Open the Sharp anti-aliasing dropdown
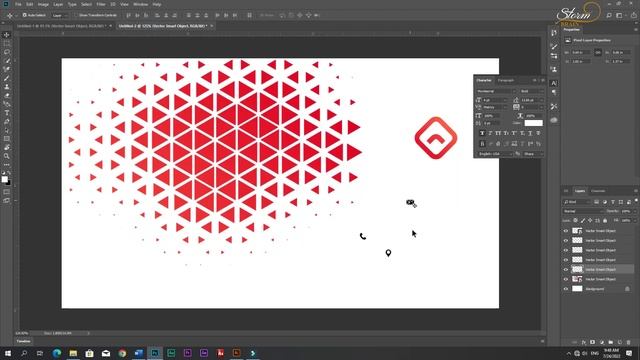 tap(533, 154)
